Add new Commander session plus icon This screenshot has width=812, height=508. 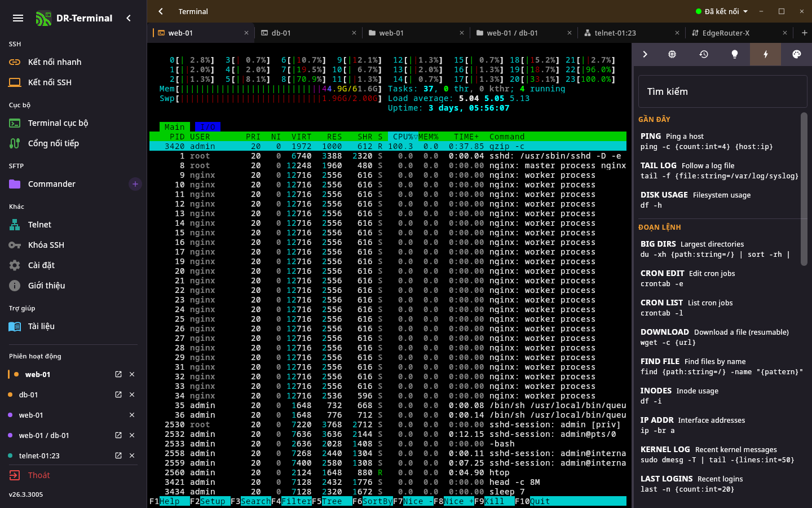tap(135, 184)
